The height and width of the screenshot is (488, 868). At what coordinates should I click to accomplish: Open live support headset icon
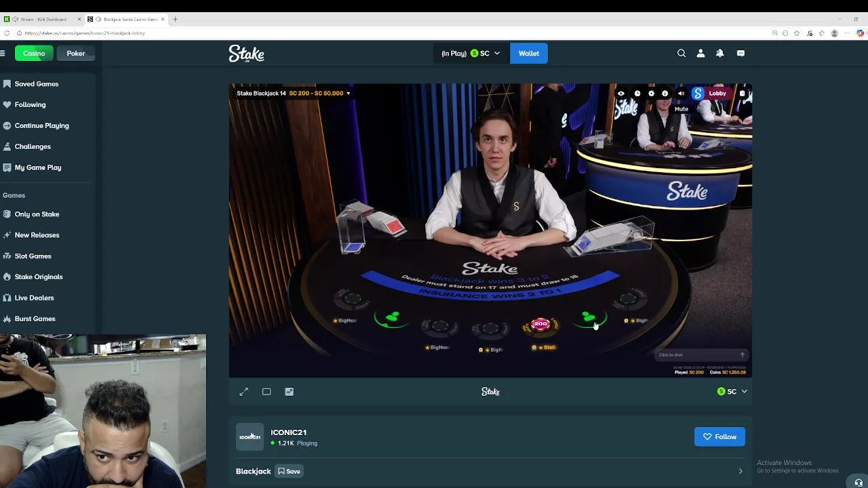click(x=859, y=483)
